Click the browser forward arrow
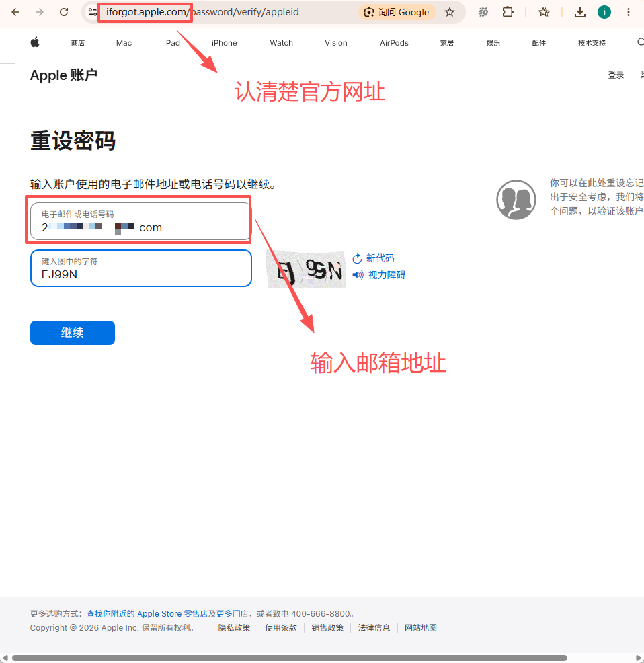 click(40, 12)
